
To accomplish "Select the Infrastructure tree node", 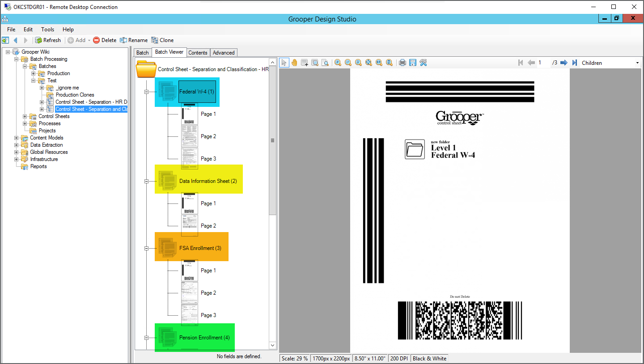I will tap(44, 159).
